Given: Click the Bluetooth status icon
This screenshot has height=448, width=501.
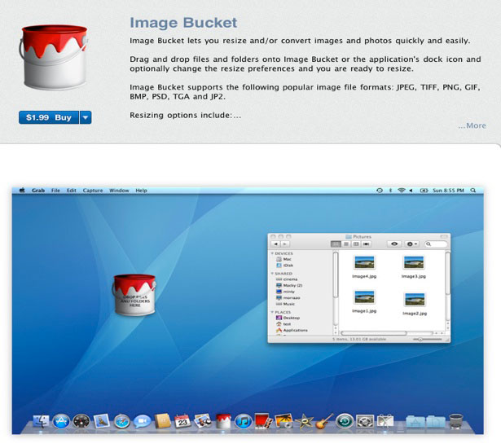Looking at the screenshot, I should point(390,191).
